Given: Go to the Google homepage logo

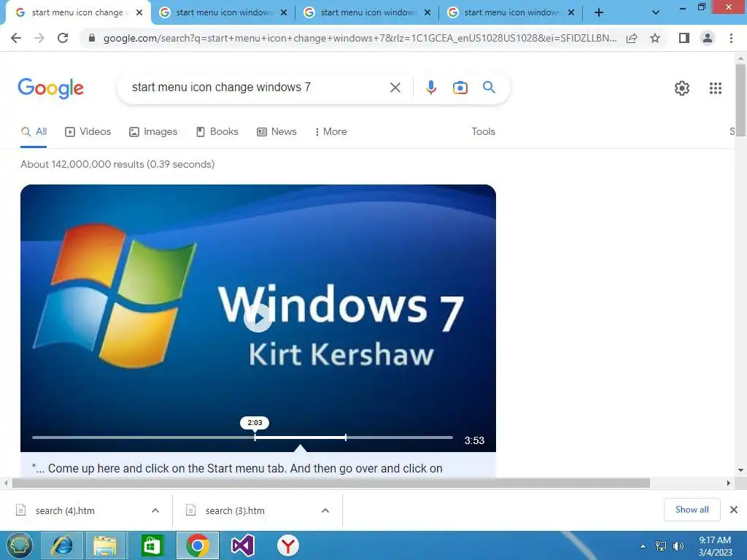Looking at the screenshot, I should click(50, 88).
